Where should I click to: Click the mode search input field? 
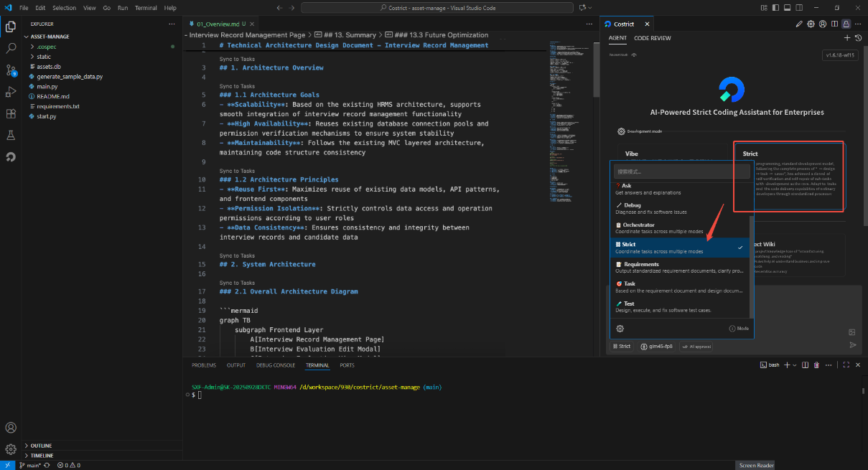tap(681, 172)
